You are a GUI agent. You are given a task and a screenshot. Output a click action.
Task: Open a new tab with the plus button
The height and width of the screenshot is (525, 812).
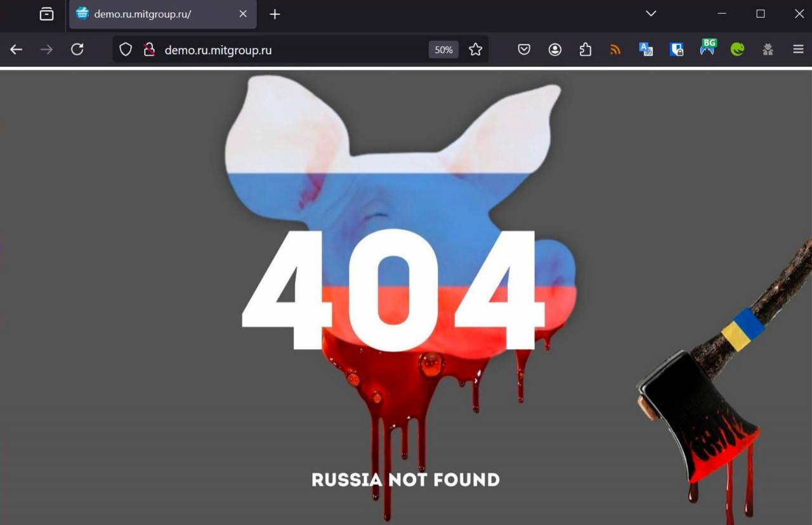pos(275,14)
